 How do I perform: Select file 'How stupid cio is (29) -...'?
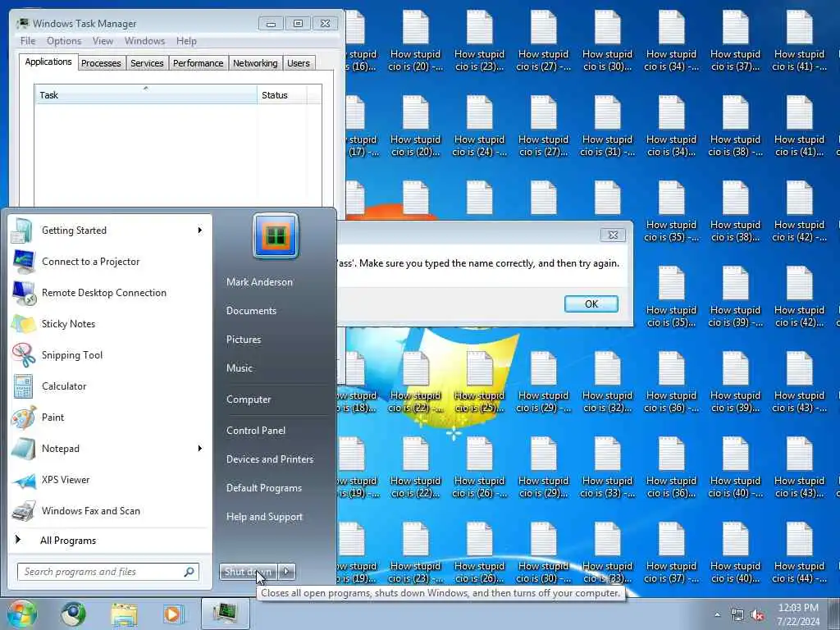(x=543, y=382)
